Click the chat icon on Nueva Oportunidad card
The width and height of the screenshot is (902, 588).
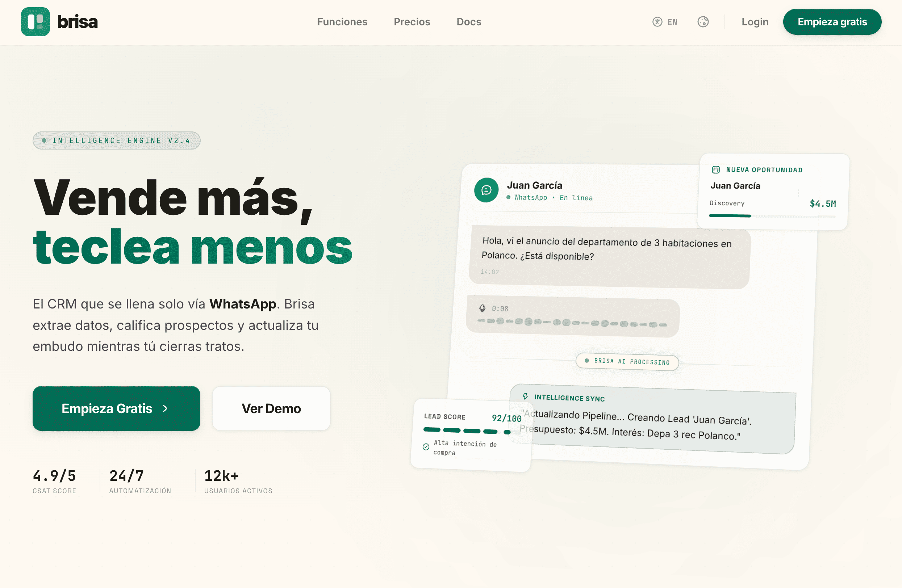pos(715,170)
